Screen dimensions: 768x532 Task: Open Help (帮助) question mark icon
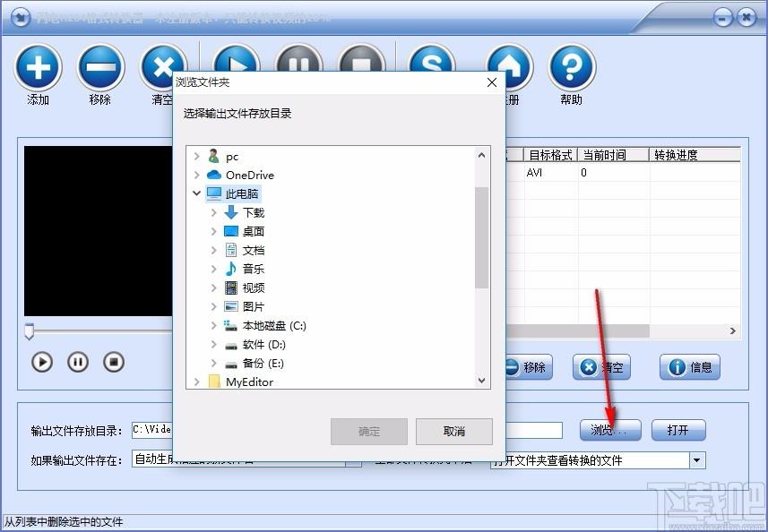click(572, 67)
